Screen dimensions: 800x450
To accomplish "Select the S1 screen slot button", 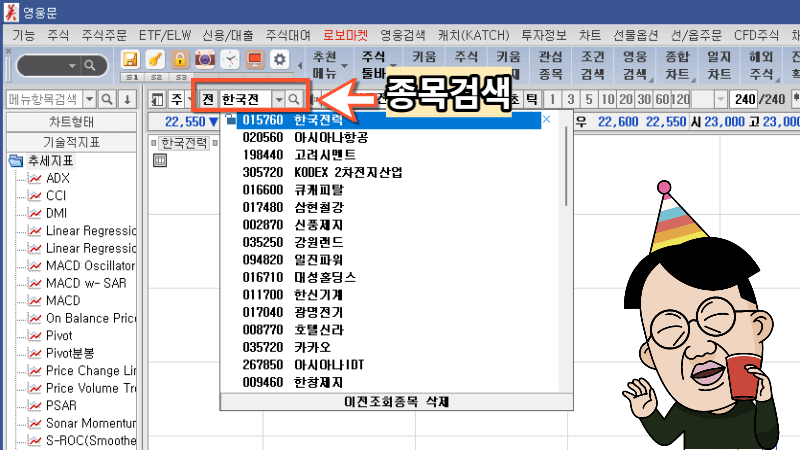I will pyautogui.click(x=132, y=78).
